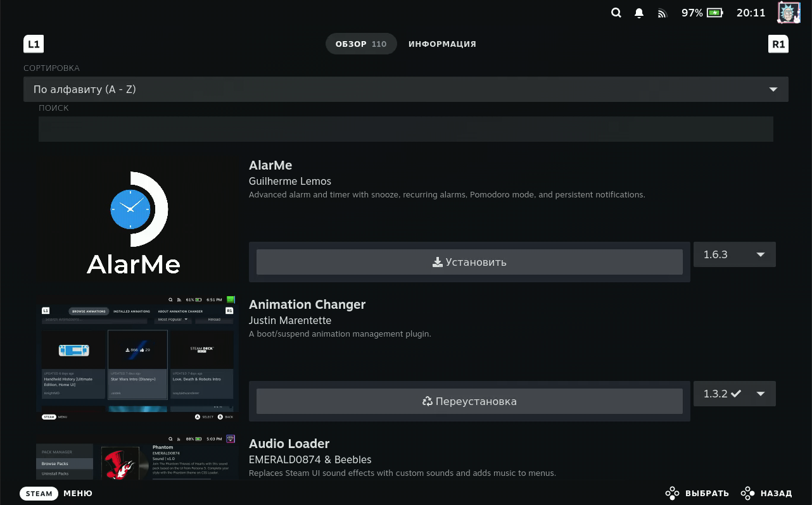
Task: Click the Выбрать controller hint
Action: tap(697, 493)
